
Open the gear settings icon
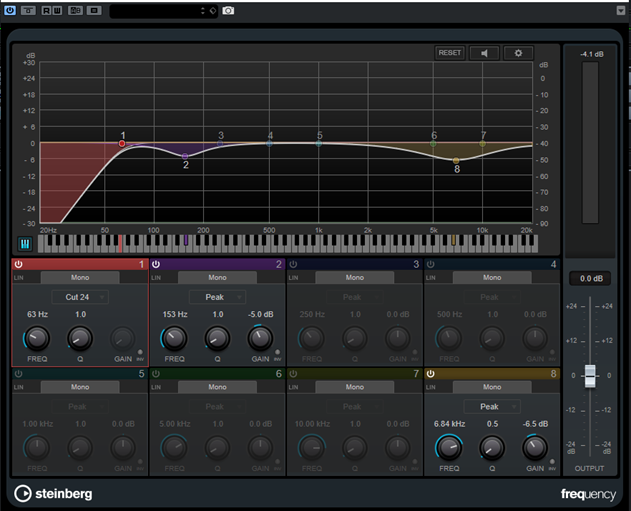pos(518,53)
